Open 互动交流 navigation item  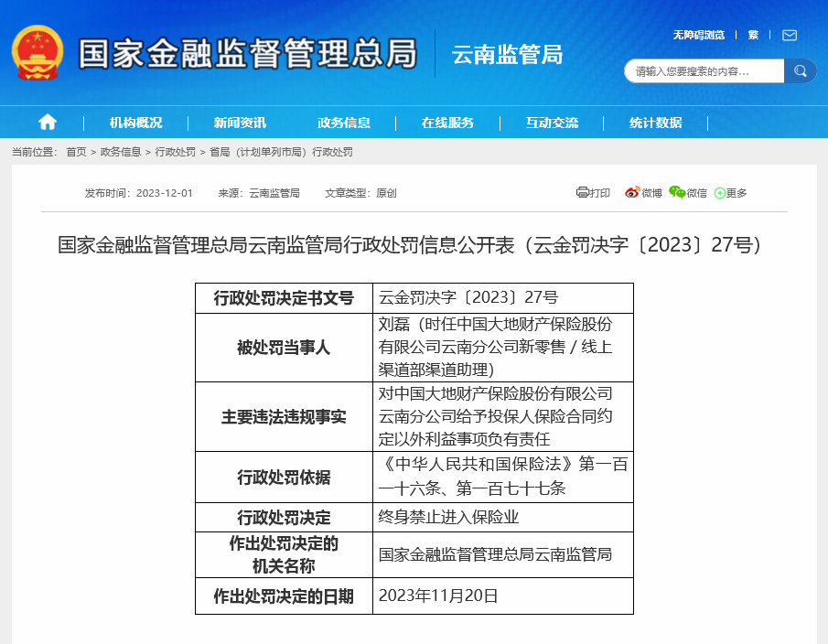pos(552,123)
